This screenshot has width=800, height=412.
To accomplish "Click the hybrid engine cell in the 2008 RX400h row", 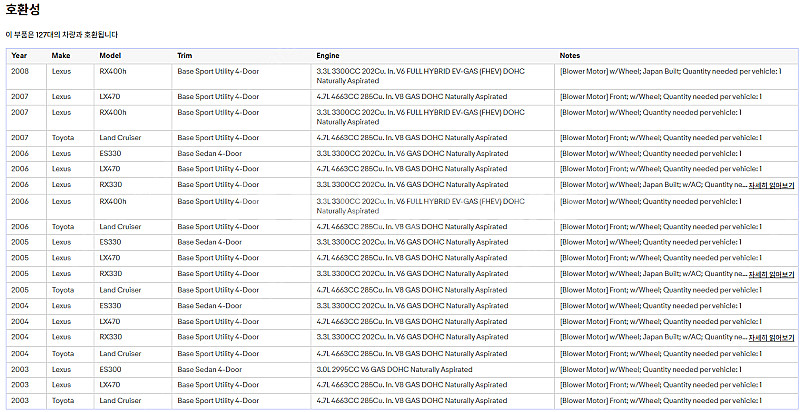I will [x=420, y=76].
